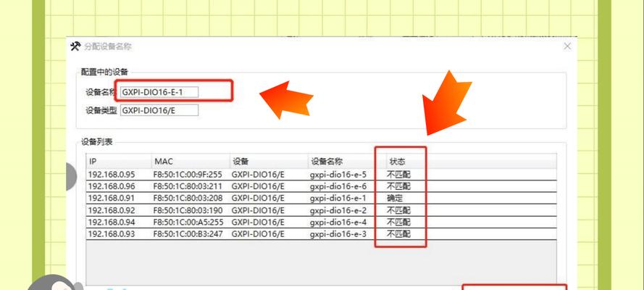Click the 设备名称 column header in table
Viewport: 644px width, 290px height.
347,162
